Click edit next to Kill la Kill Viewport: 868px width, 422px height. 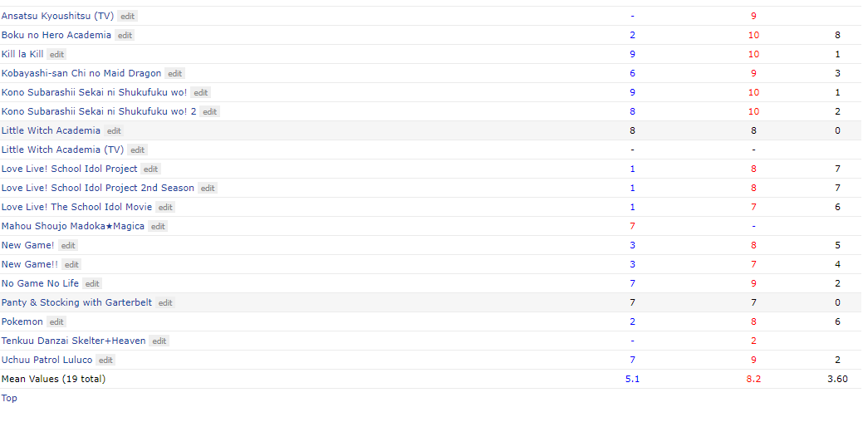click(56, 54)
